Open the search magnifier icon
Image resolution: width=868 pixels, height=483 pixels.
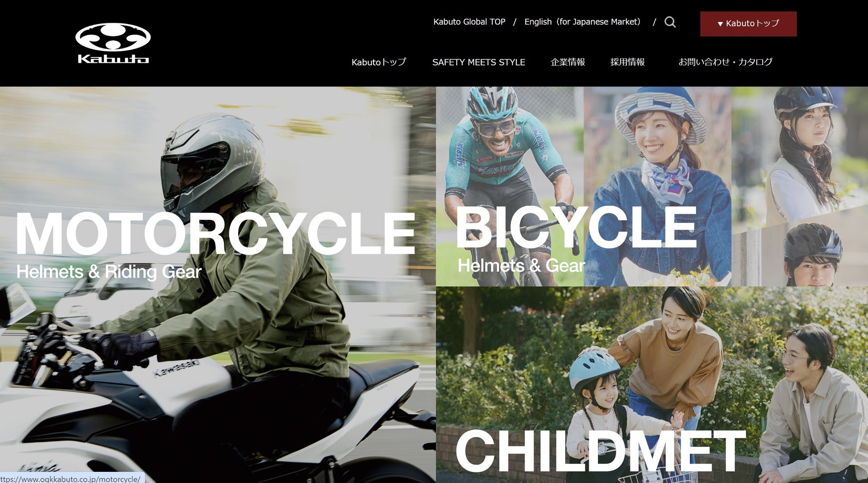tap(670, 22)
